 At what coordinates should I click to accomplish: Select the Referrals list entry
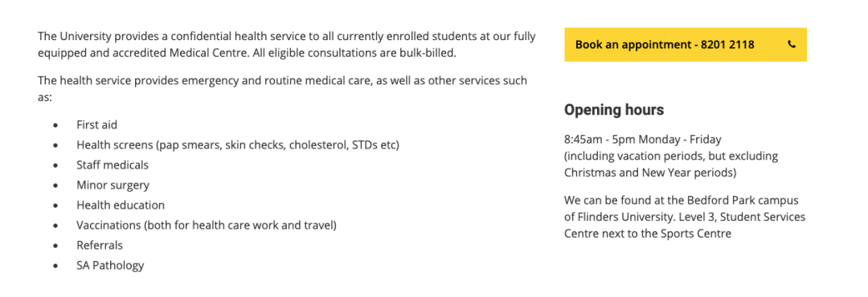coord(100,245)
